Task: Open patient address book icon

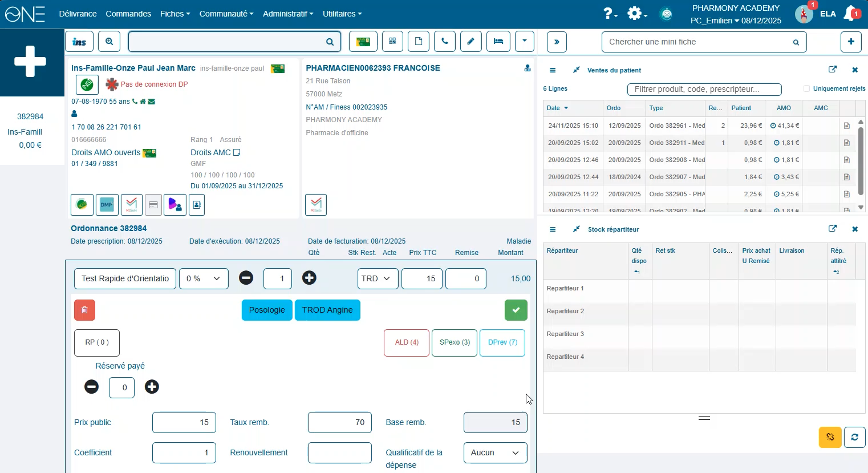Action: pyautogui.click(x=197, y=205)
